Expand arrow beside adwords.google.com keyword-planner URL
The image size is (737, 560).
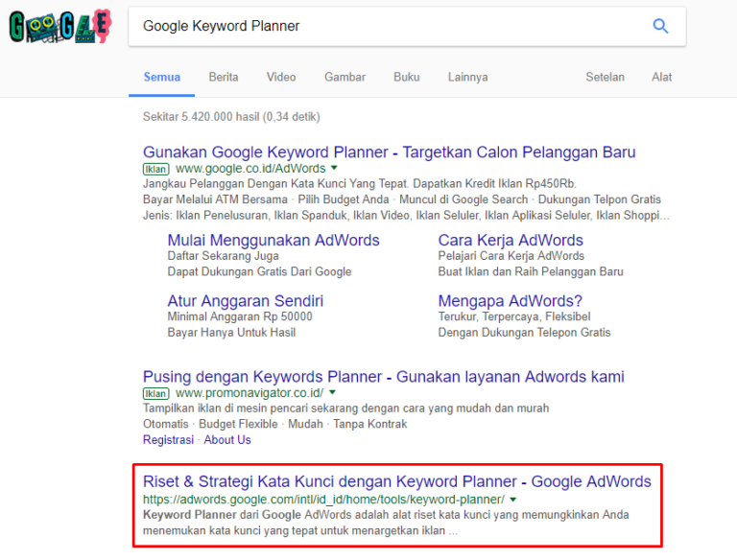pyautogui.click(x=513, y=500)
